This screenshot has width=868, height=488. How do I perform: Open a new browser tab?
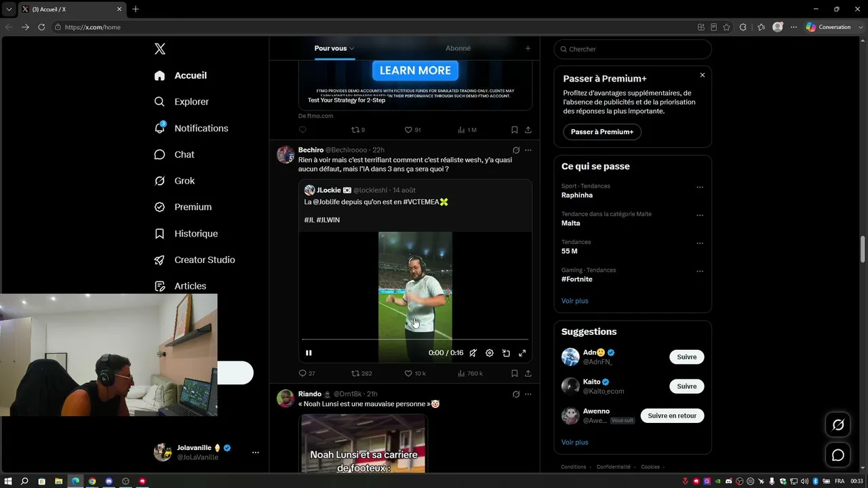point(136,9)
